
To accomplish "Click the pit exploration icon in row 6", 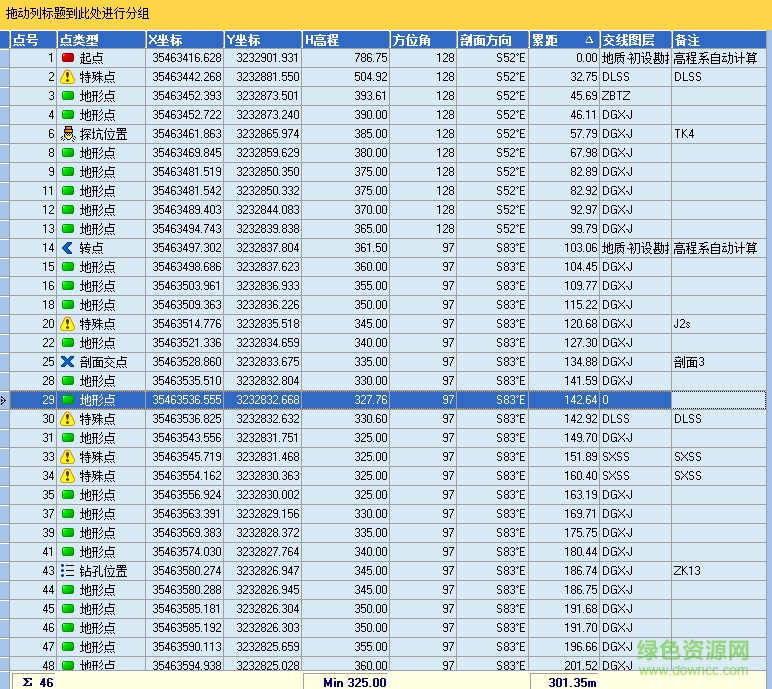I will pos(68,134).
